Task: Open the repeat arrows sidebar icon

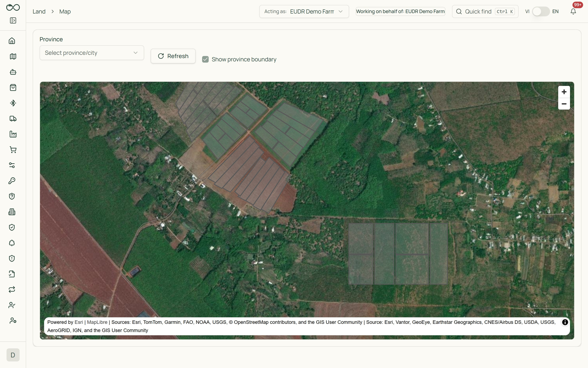Action: [12, 290]
